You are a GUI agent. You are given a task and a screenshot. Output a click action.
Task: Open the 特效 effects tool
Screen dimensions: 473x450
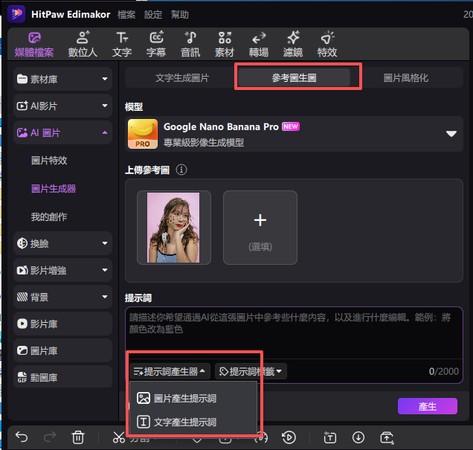click(327, 45)
